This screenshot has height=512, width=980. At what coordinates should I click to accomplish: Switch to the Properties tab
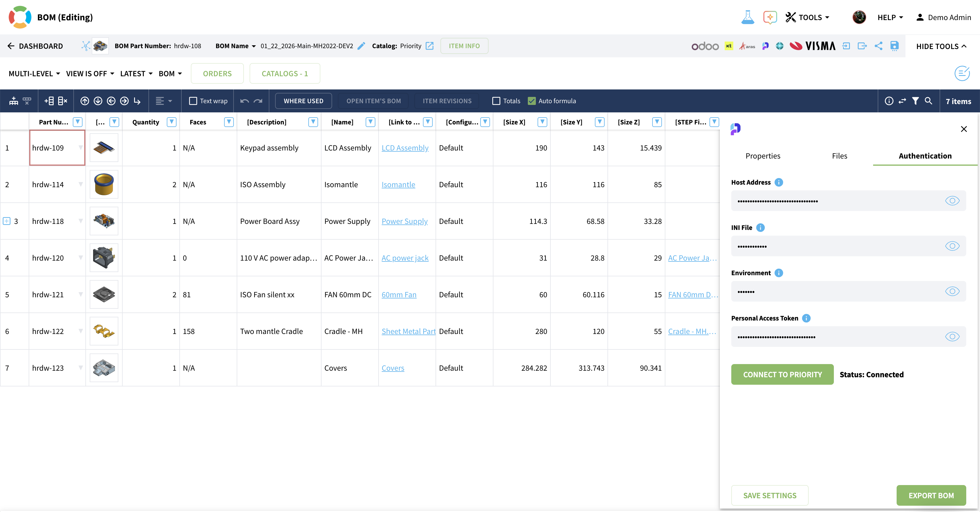pos(763,156)
